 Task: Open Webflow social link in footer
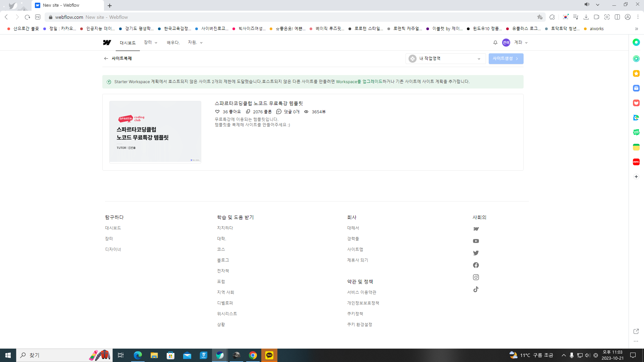pyautogui.click(x=476, y=229)
